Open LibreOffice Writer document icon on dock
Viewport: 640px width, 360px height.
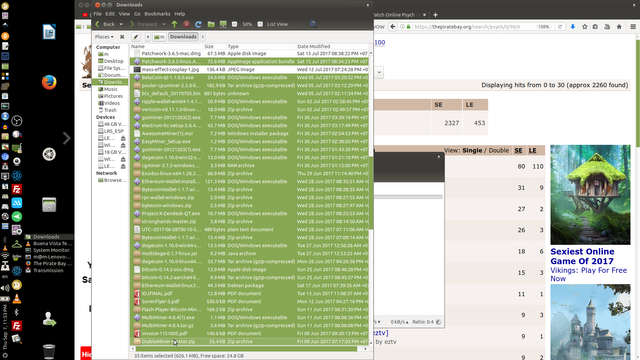pos(49,32)
